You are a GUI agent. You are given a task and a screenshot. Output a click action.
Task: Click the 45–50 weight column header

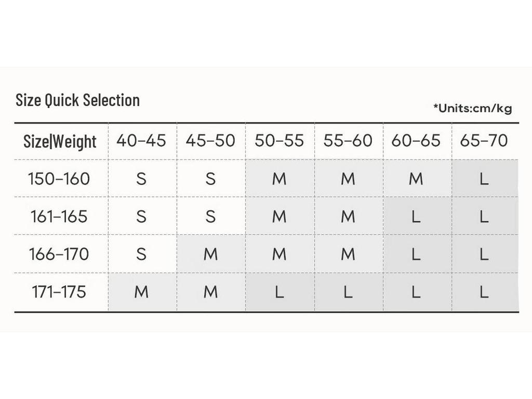coord(210,141)
